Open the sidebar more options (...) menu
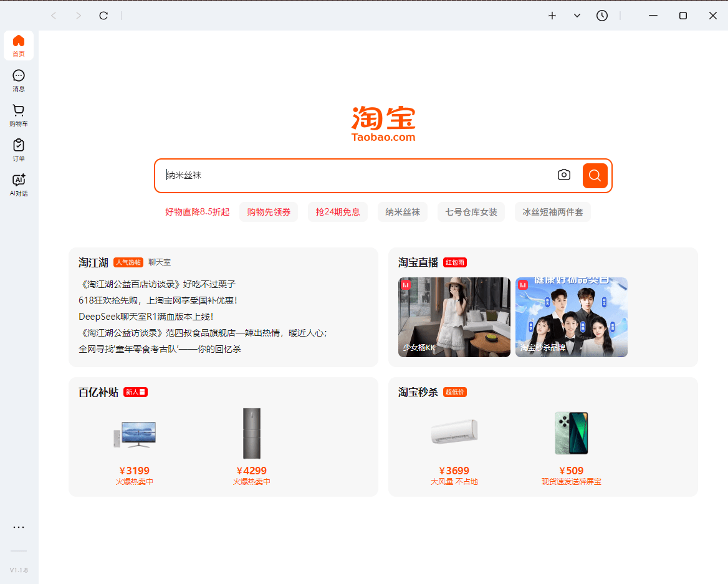This screenshot has width=728, height=584. tap(18, 527)
